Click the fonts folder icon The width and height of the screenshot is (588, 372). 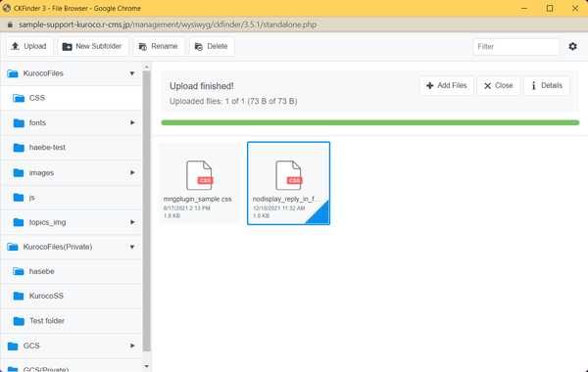[19, 123]
